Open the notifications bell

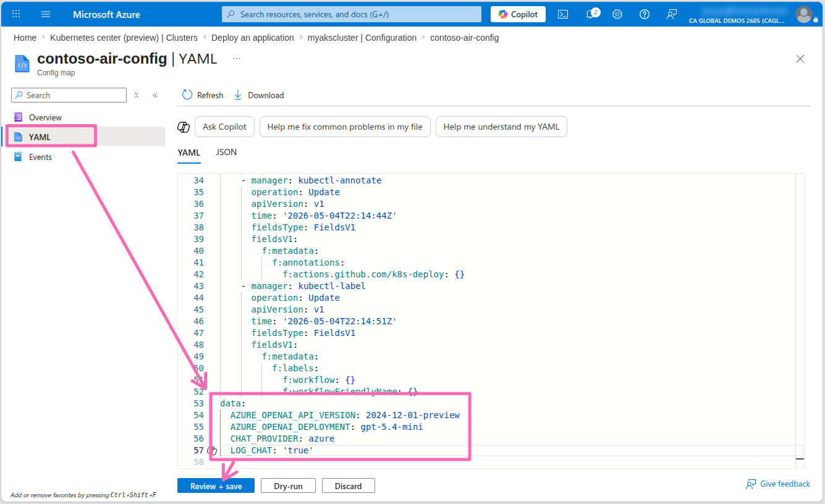pos(591,14)
